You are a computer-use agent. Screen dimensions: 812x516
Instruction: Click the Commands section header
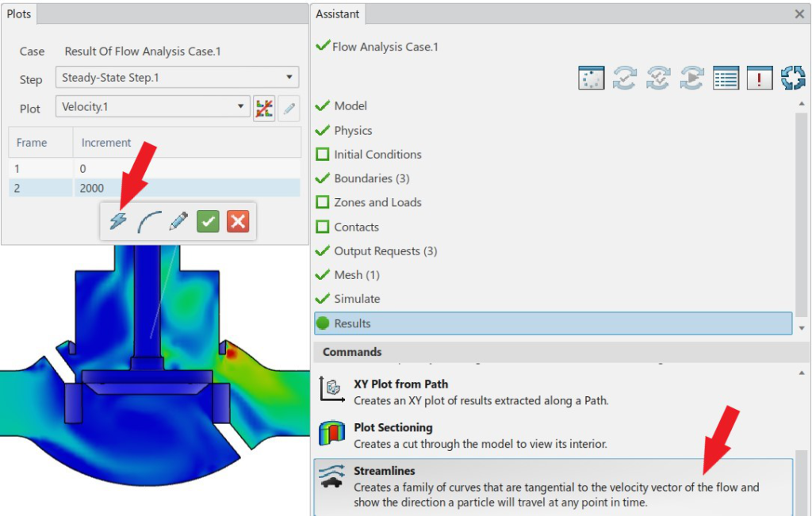[562, 352]
